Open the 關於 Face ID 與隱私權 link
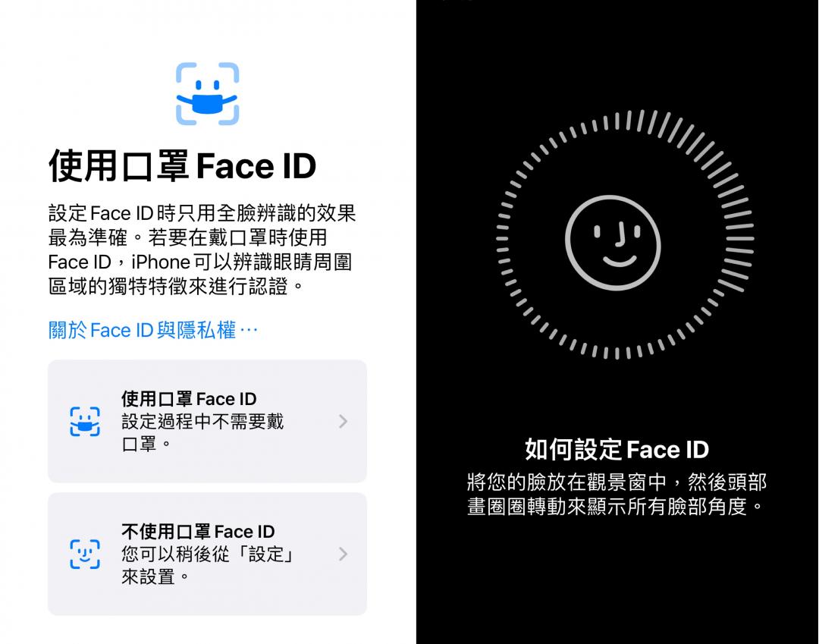This screenshot has width=819, height=644. (152, 330)
